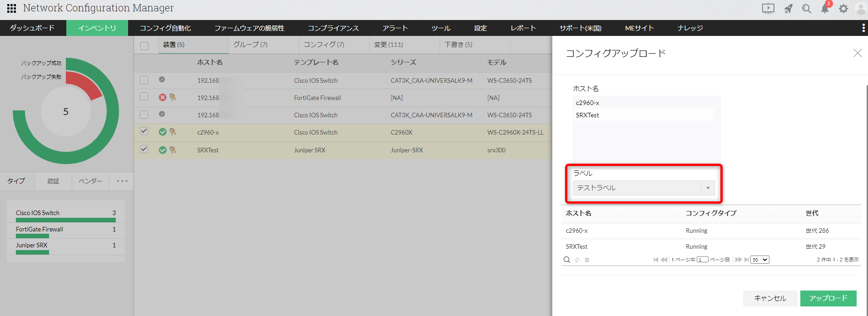Click the search icon in upload table footer

566,260
